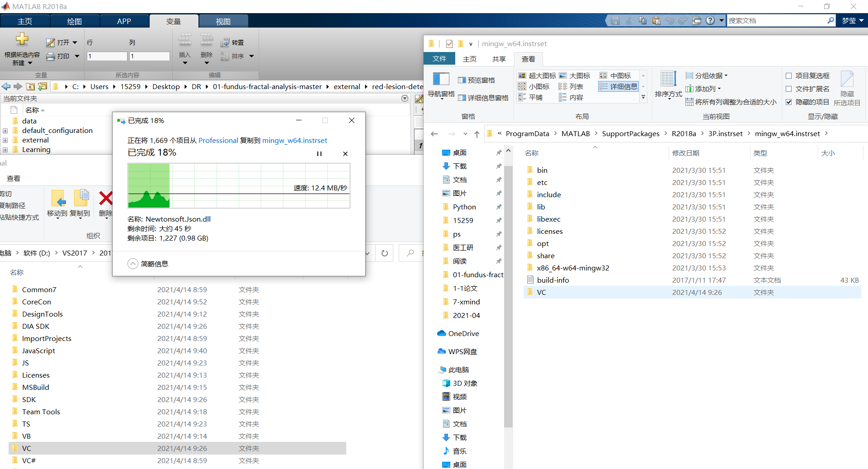The image size is (868, 469).
Task: Go back using MATLAB's blue back arrow
Action: (6, 86)
